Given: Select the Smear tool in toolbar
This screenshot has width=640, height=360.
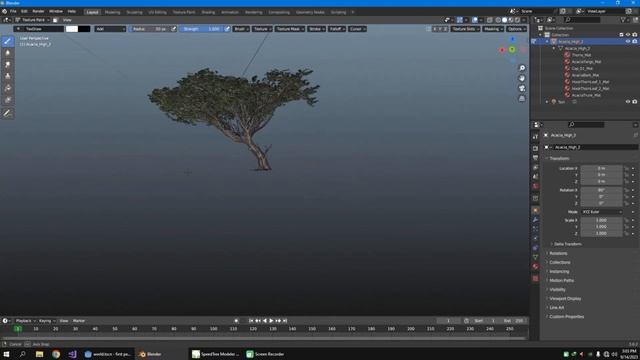Looking at the screenshot, I should (7, 64).
